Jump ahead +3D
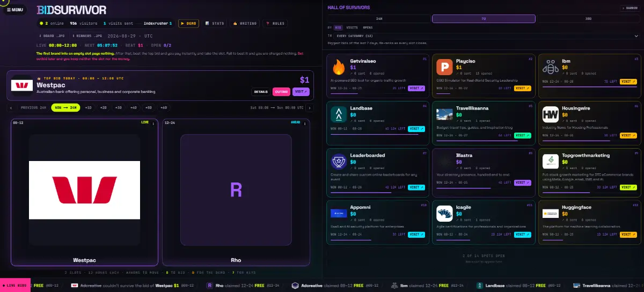The width and height of the screenshot is (644, 292). click(119, 107)
